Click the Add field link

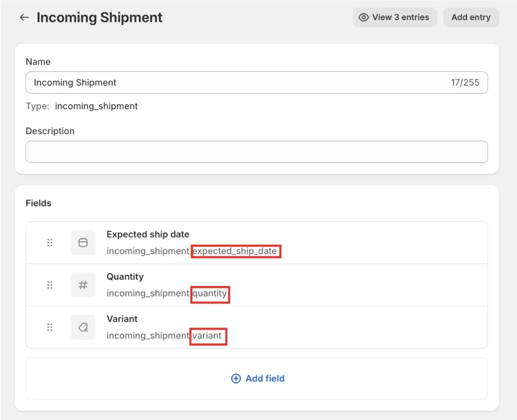pyautogui.click(x=258, y=378)
